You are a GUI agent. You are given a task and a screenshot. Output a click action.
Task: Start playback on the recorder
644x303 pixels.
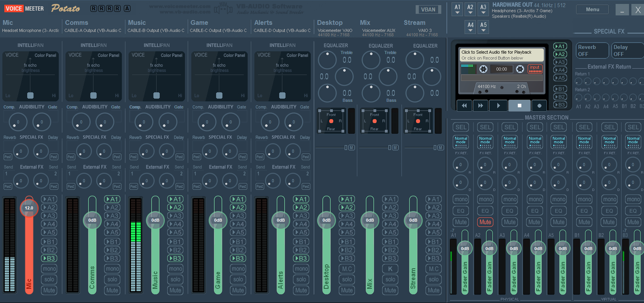pyautogui.click(x=498, y=105)
